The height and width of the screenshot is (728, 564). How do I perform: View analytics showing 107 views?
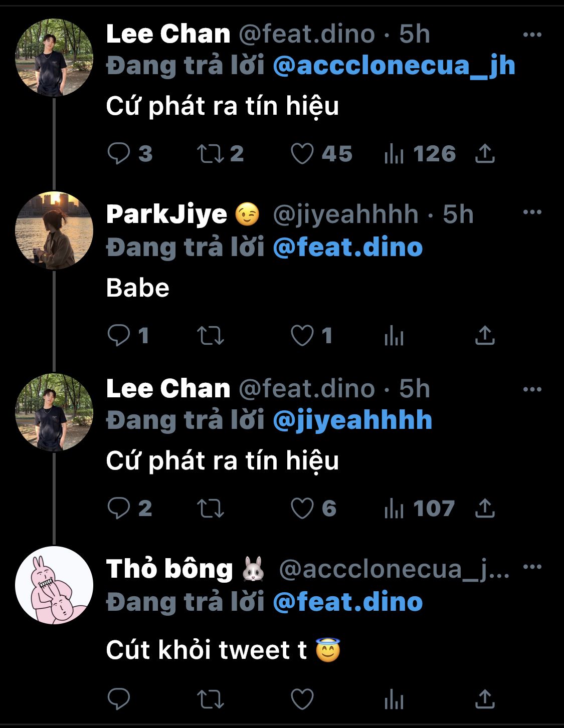[x=394, y=509]
